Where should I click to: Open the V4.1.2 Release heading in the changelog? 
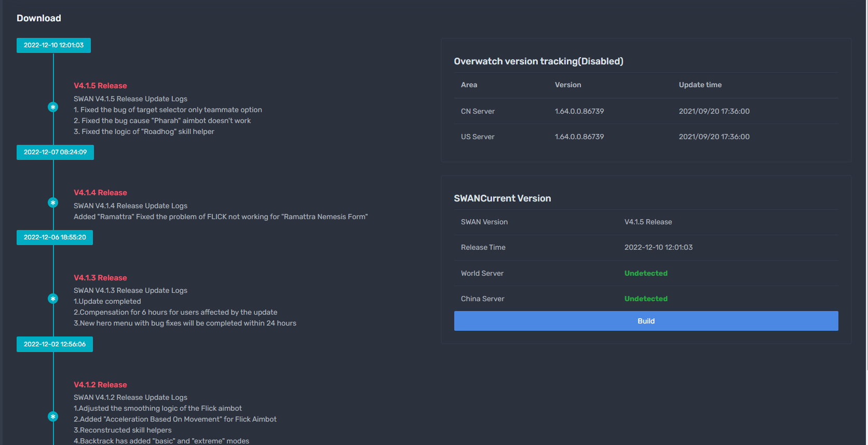click(100, 385)
